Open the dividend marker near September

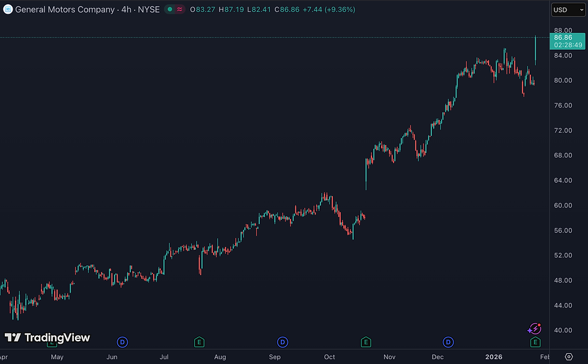click(x=283, y=342)
